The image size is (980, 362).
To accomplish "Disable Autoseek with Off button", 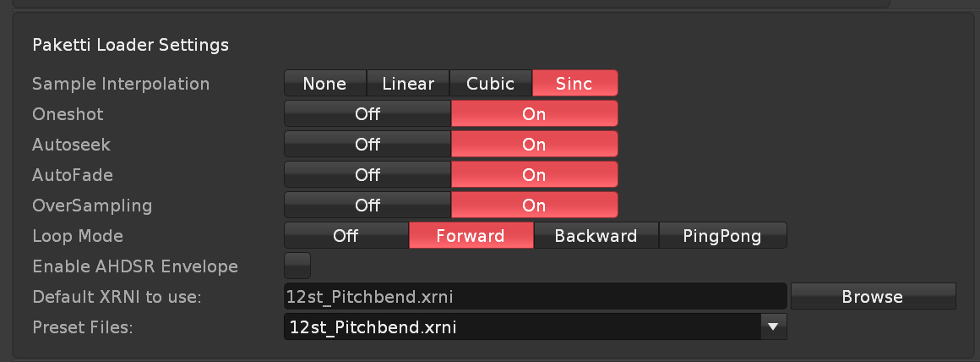I will pyautogui.click(x=367, y=145).
